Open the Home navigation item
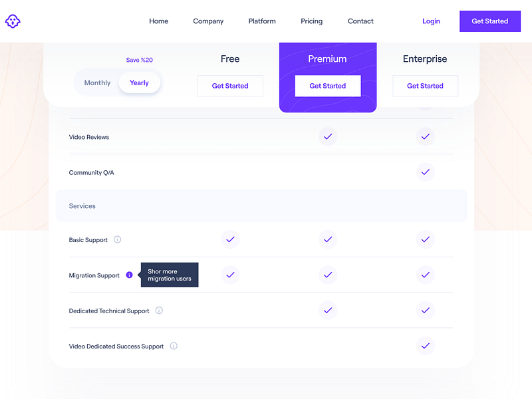This screenshot has height=399, width=532. (158, 21)
